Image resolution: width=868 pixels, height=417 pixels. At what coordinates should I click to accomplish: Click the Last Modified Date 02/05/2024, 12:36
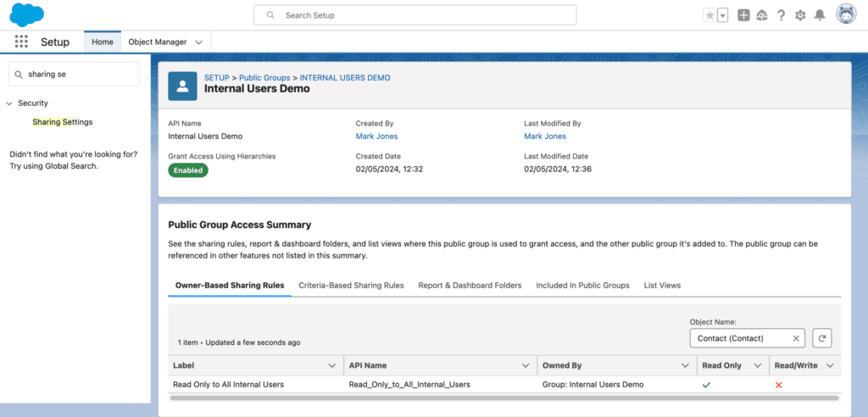click(558, 170)
